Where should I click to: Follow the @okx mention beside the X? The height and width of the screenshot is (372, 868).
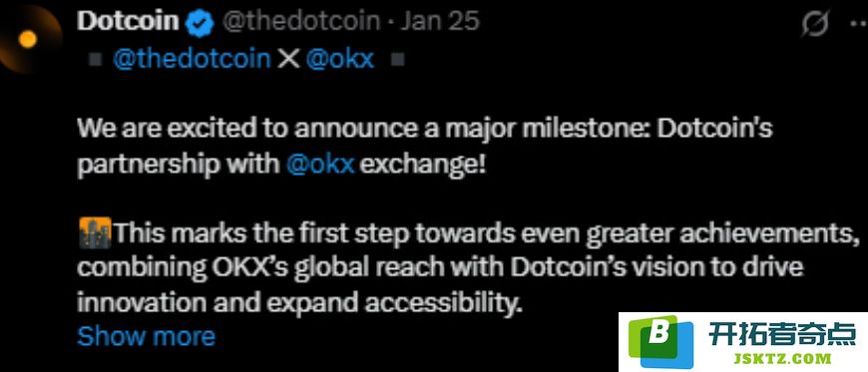click(340, 60)
